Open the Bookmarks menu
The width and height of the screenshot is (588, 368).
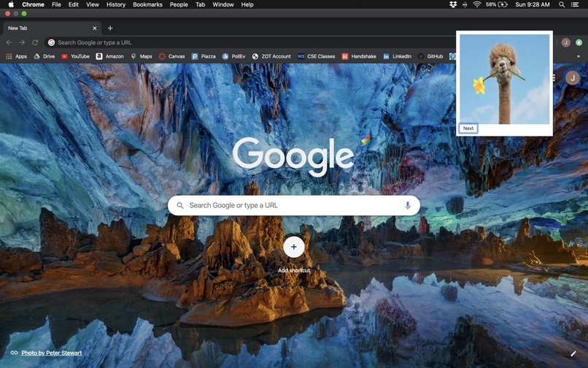point(147,4)
